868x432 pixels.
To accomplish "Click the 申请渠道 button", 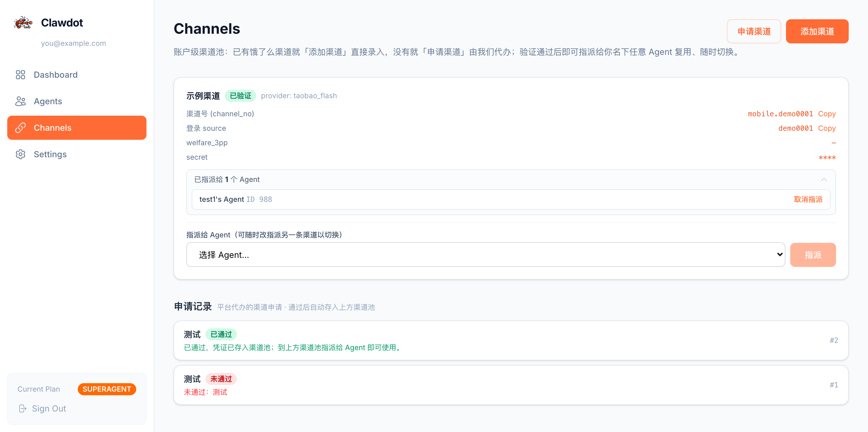I will tap(754, 31).
